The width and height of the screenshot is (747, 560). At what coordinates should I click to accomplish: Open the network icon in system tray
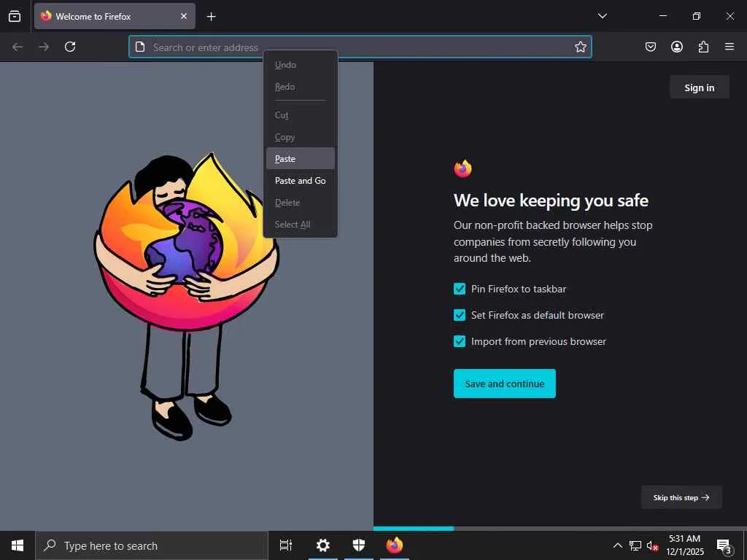[x=635, y=545]
